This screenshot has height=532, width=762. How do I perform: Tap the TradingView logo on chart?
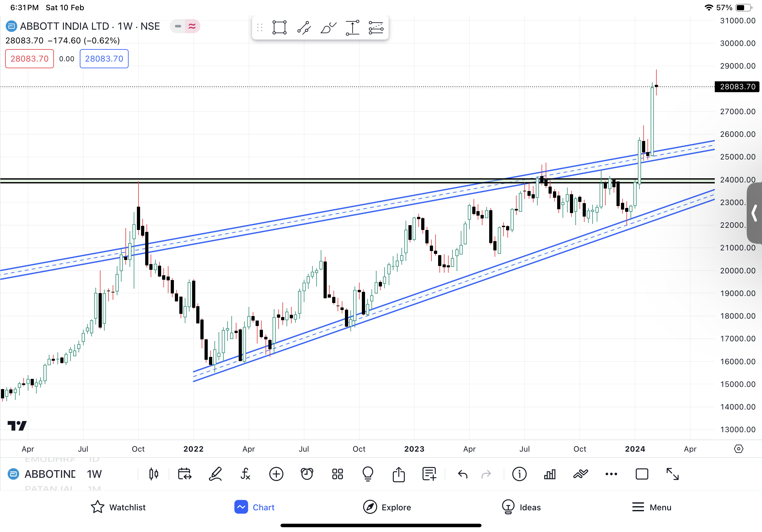point(17,426)
